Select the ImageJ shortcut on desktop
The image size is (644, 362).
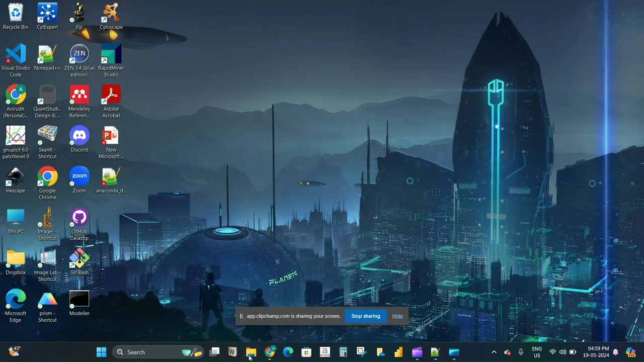(47, 224)
